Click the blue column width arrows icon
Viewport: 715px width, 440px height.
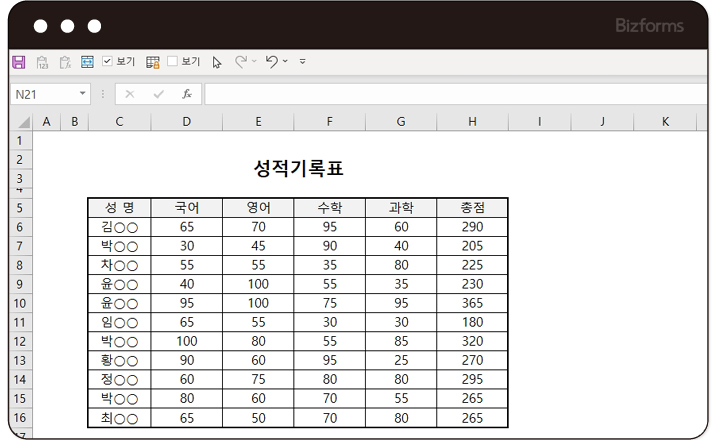tap(87, 62)
